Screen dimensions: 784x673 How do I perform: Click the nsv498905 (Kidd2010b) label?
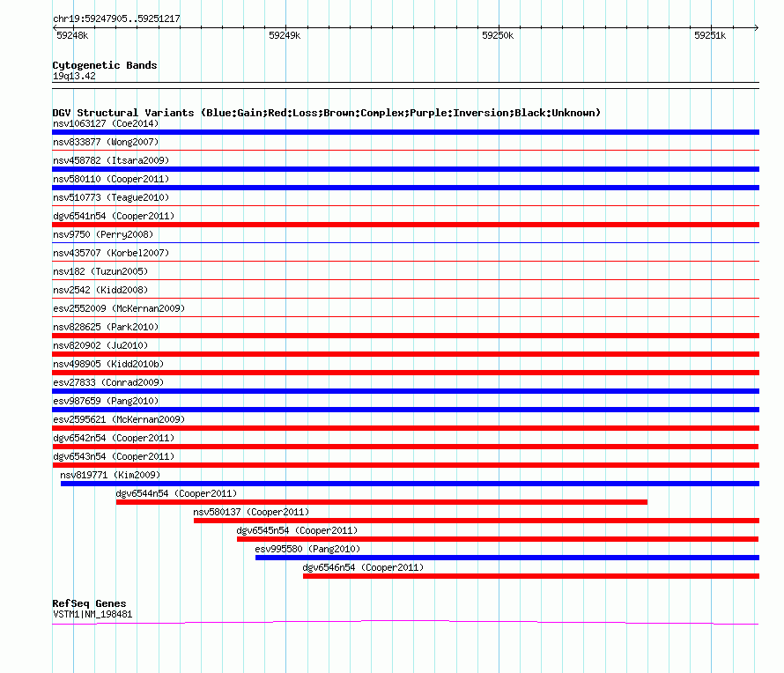pyautogui.click(x=108, y=364)
